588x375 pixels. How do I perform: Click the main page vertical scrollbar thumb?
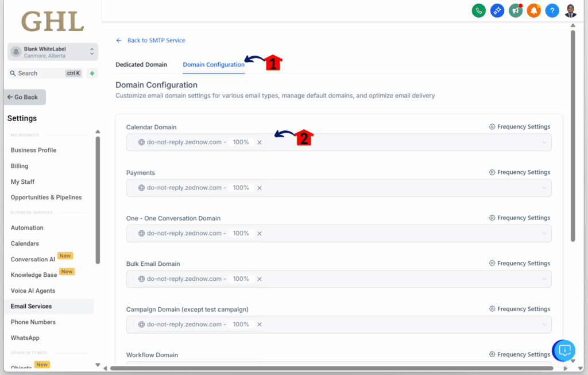pyautogui.click(x=573, y=136)
